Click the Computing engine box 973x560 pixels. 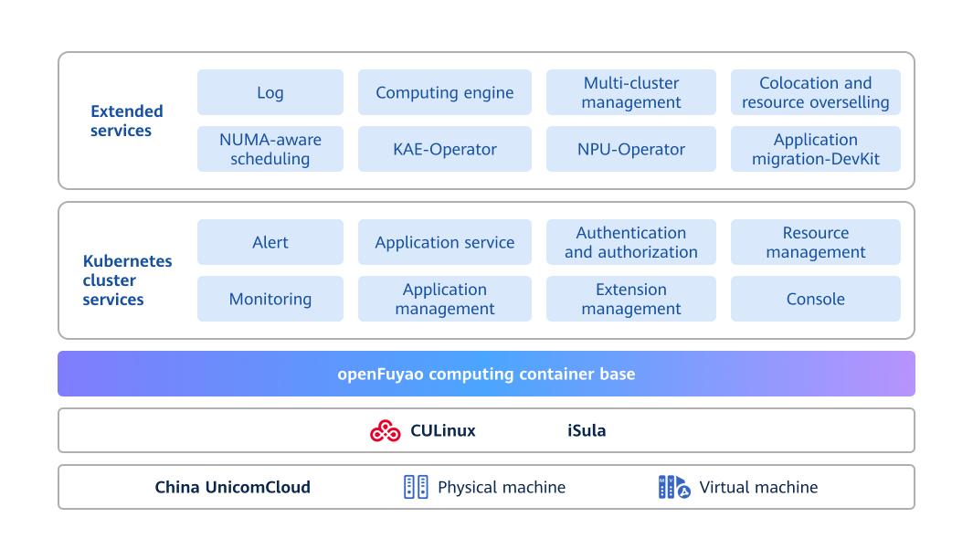[444, 92]
